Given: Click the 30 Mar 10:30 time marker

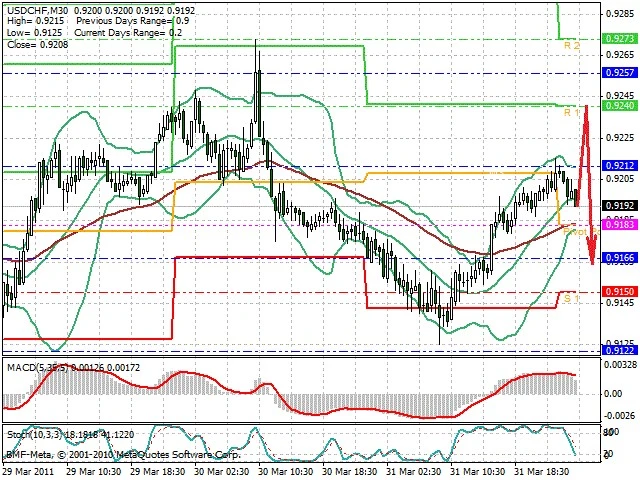Looking at the screenshot, I should coord(286,471).
